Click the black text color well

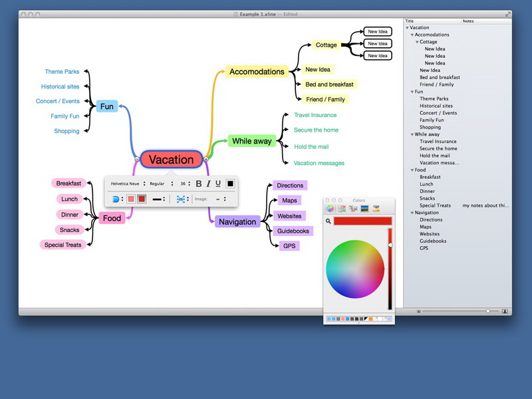tap(230, 184)
